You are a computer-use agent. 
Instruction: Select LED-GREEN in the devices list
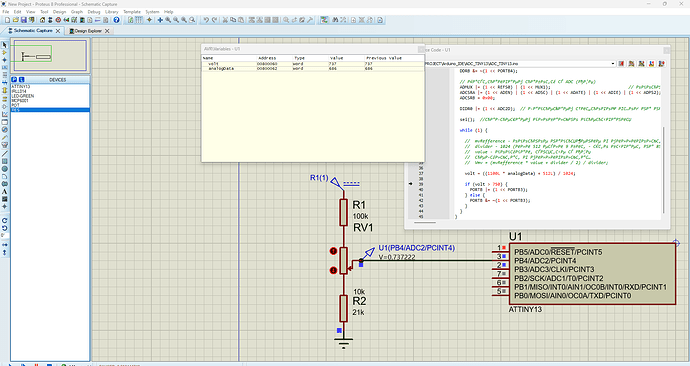point(23,96)
